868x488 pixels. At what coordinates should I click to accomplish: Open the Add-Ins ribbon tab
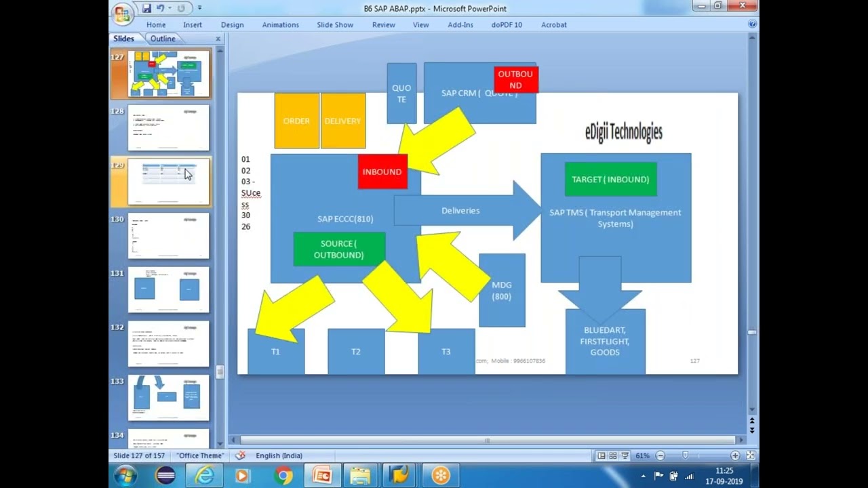[460, 24]
